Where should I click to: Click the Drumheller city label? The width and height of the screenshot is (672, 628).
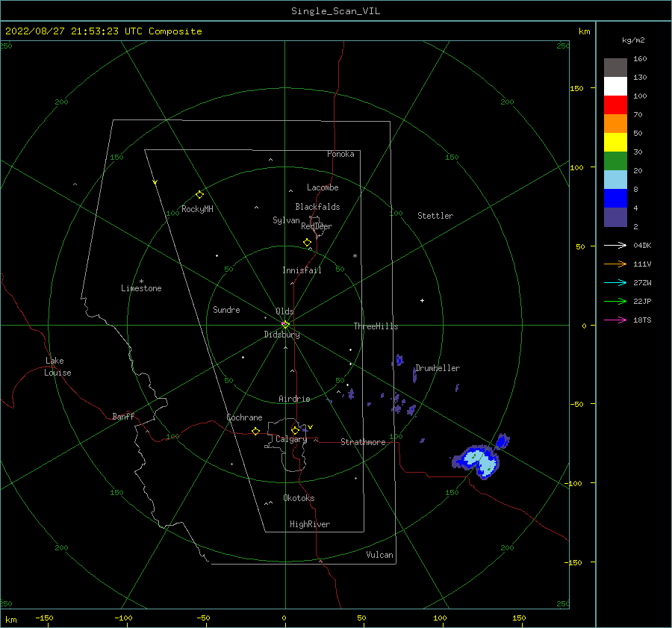pos(438,368)
